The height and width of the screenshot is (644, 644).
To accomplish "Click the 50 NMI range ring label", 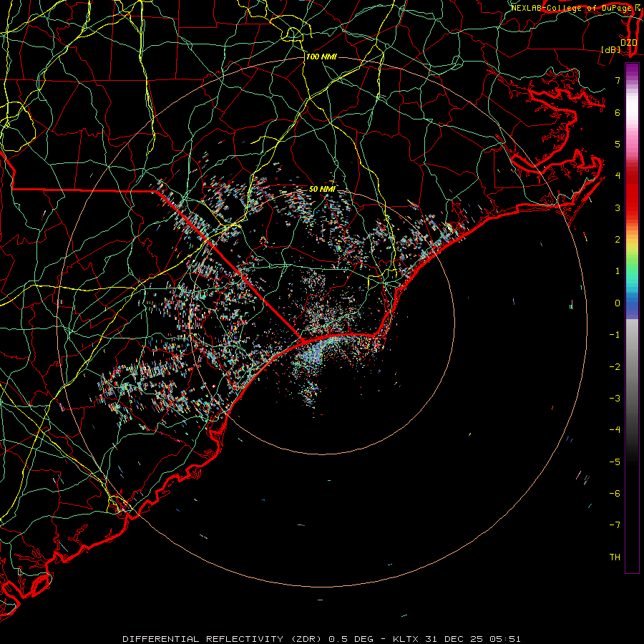I will click(322, 189).
